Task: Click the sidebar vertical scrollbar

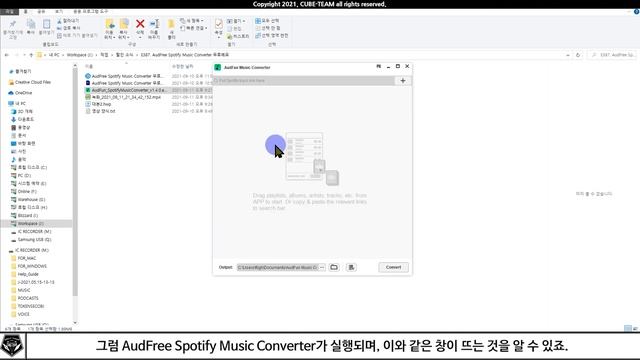Action: tap(75, 182)
